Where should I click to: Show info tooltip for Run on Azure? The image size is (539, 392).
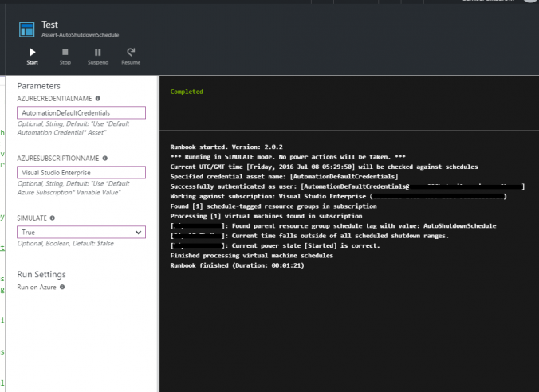pos(62,287)
